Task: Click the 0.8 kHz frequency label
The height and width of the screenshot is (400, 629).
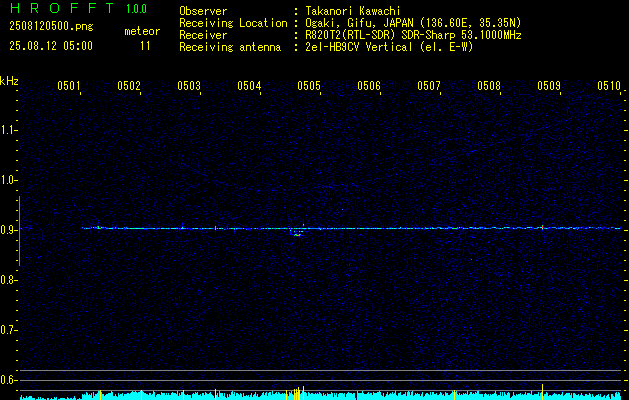Action: pos(8,280)
